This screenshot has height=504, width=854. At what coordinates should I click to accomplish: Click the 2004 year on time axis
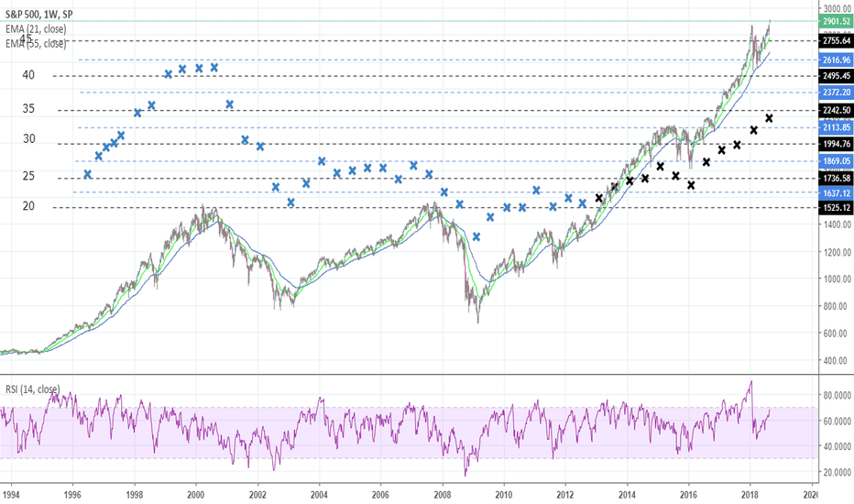tap(319, 495)
